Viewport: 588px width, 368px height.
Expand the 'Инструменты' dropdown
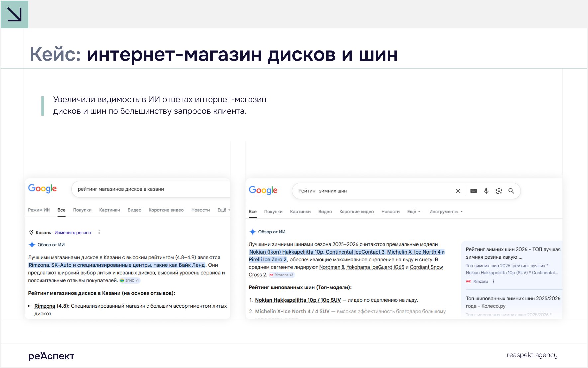tap(446, 212)
